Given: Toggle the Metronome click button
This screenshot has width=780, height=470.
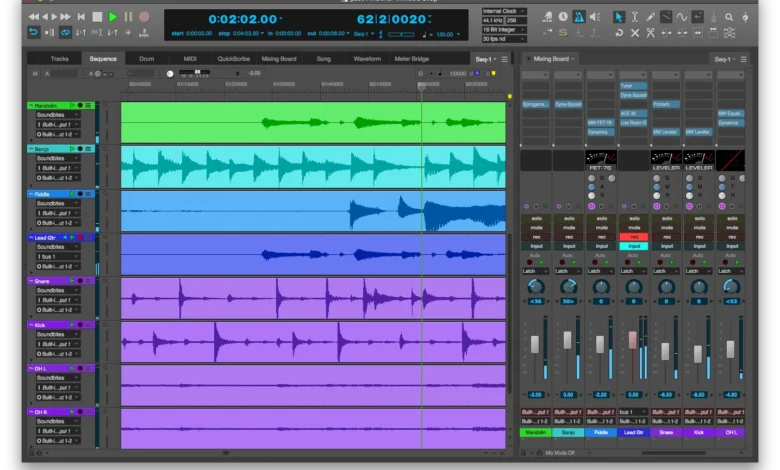Looking at the screenshot, I should (x=579, y=17).
